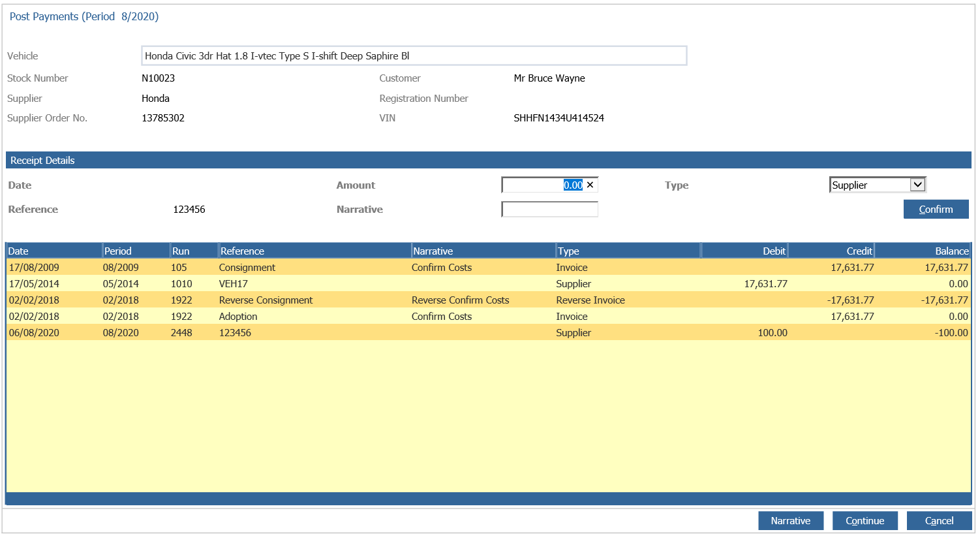Cancel the Post Payments dialog
The width and height of the screenshot is (980, 534).
pos(939,520)
